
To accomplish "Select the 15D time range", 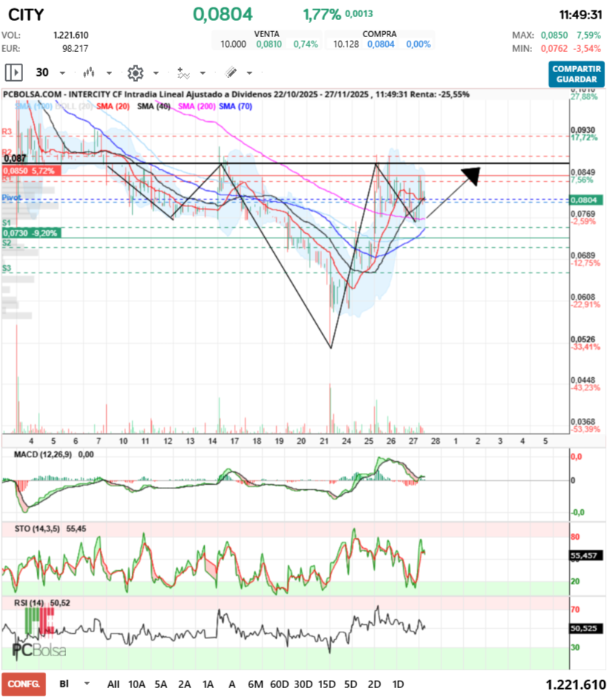I will coord(327,684).
